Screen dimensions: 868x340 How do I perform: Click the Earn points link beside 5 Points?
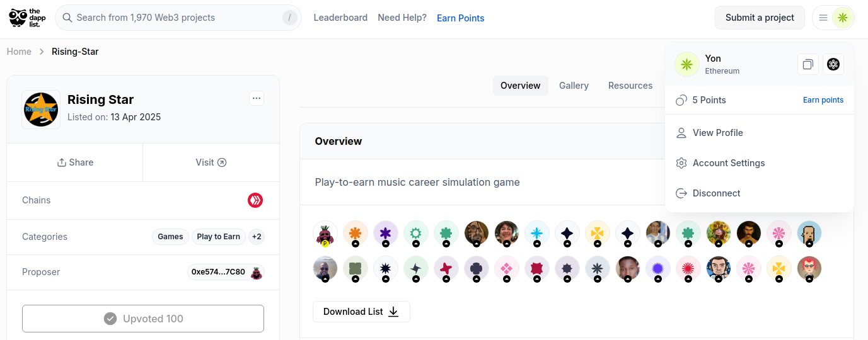(823, 100)
